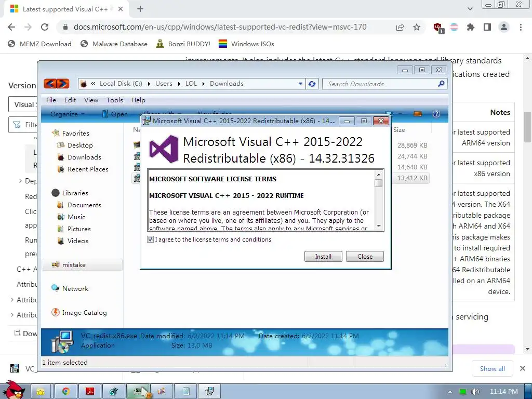532x399 pixels.
Task: Select the Videos library
Action: pyautogui.click(x=72, y=241)
